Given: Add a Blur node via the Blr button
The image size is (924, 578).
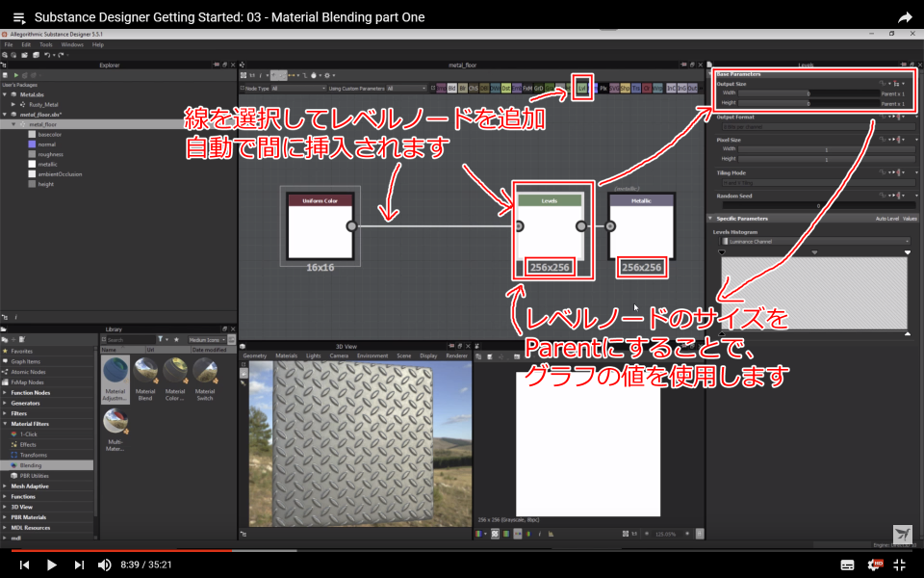Looking at the screenshot, I should 463,88.
